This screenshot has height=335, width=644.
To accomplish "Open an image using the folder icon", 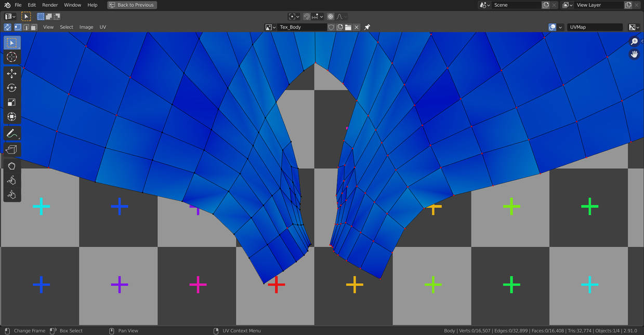I will pyautogui.click(x=348, y=27).
